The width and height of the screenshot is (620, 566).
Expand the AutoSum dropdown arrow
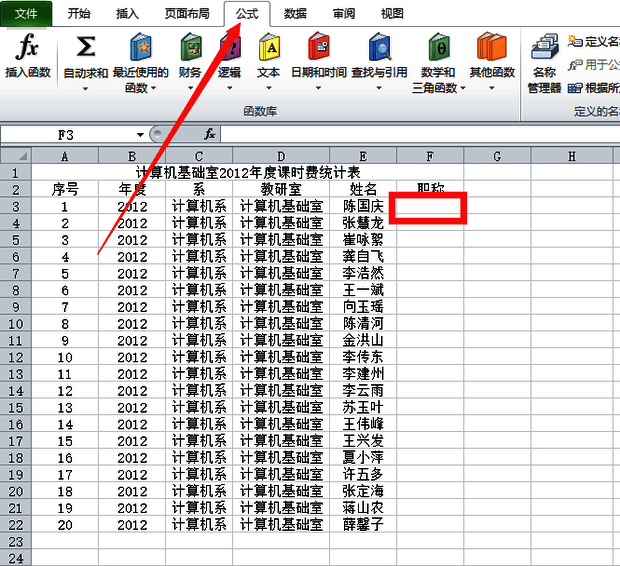tap(85, 88)
